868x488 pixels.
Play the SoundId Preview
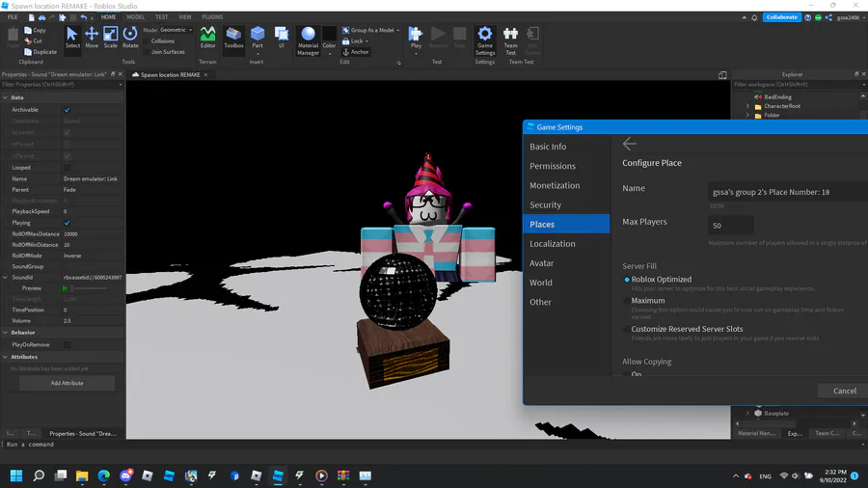[65, 288]
